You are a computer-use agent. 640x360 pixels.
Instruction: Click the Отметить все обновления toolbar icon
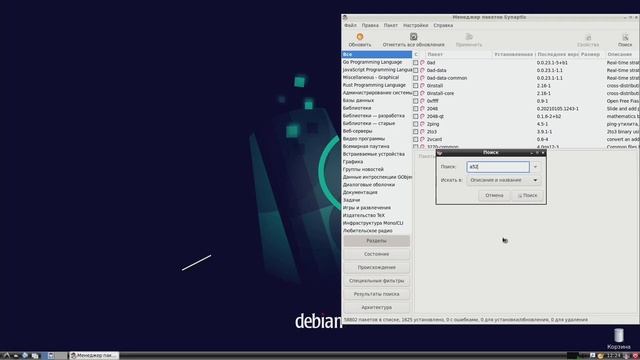point(413,37)
